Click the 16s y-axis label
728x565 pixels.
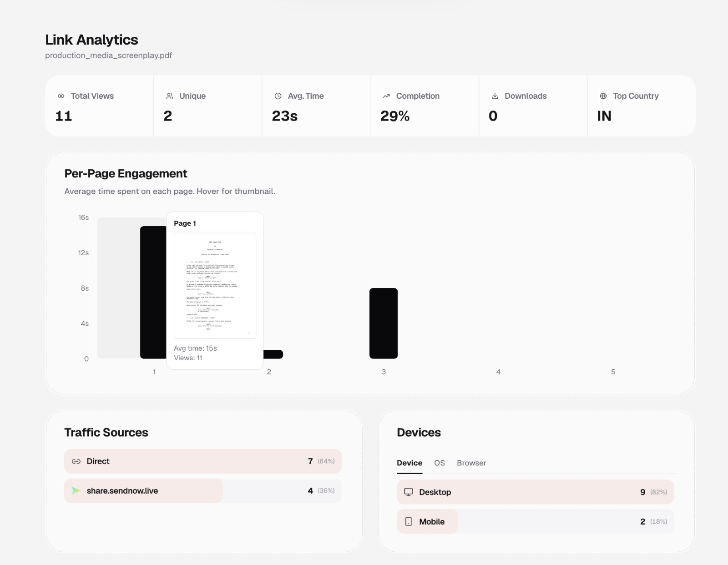[x=83, y=217]
